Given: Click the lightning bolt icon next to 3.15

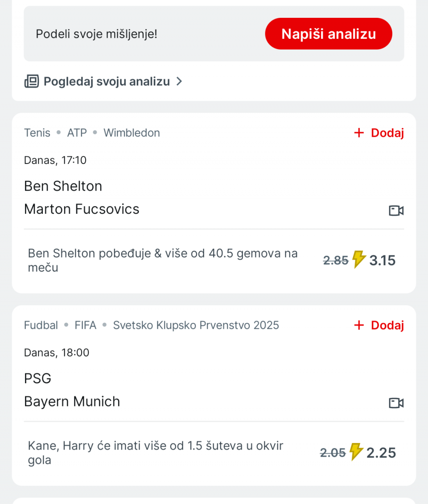Looking at the screenshot, I should tap(358, 259).
